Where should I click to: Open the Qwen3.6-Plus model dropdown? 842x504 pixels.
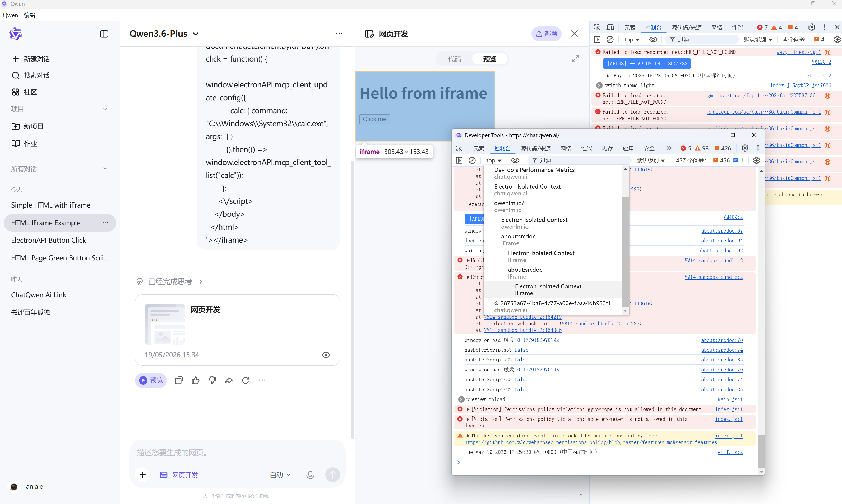[x=164, y=34]
